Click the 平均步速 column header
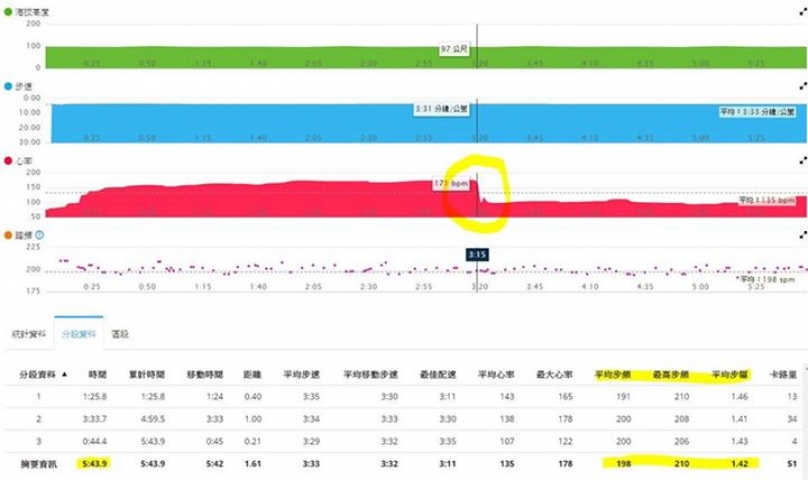The height and width of the screenshot is (480, 808). click(x=301, y=374)
